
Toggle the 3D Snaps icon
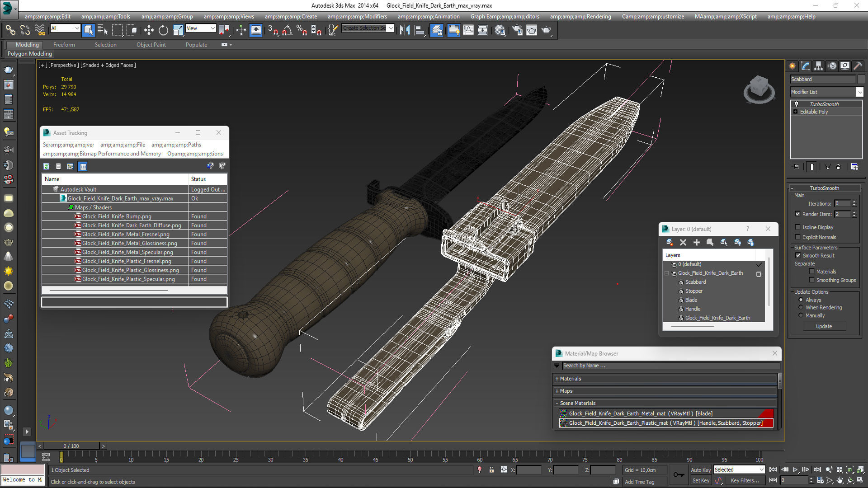click(x=273, y=30)
